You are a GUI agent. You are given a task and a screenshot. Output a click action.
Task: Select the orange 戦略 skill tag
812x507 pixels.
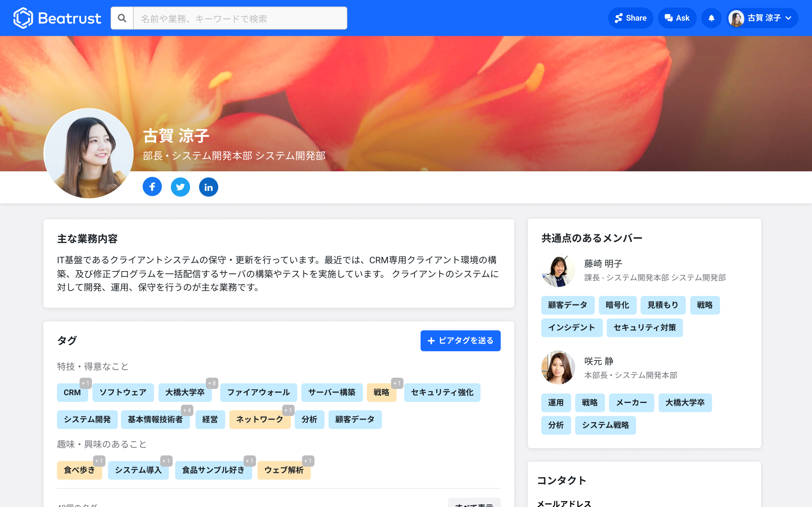point(381,392)
